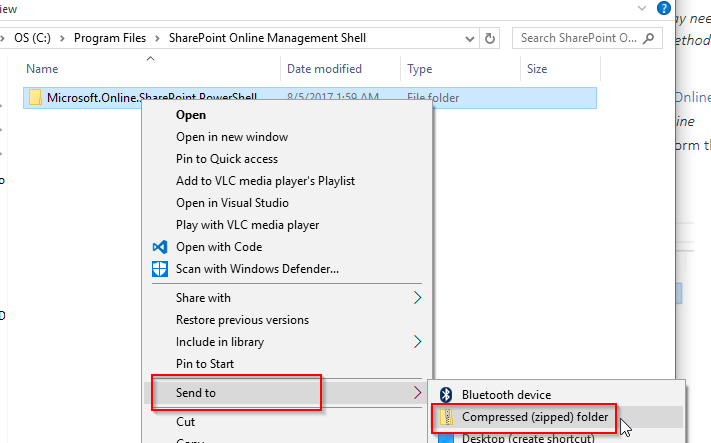Viewport: 711px width, 443px height.
Task: Expand the address bar history dropdown
Action: click(470, 39)
